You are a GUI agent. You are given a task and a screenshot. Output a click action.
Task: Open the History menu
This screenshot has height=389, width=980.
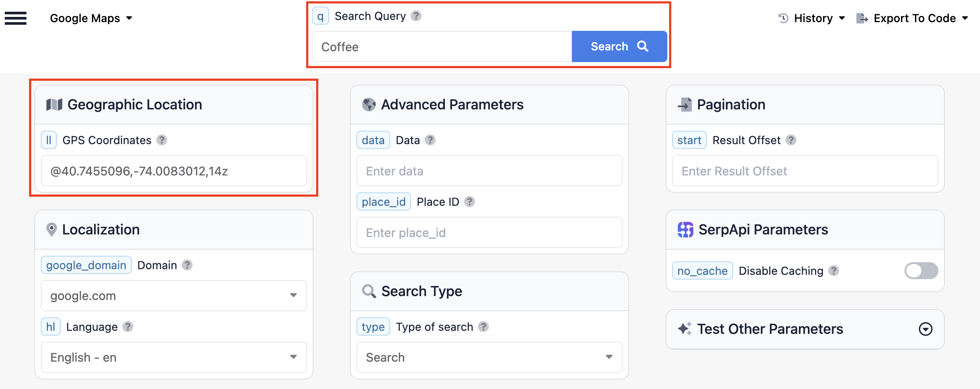pos(812,18)
